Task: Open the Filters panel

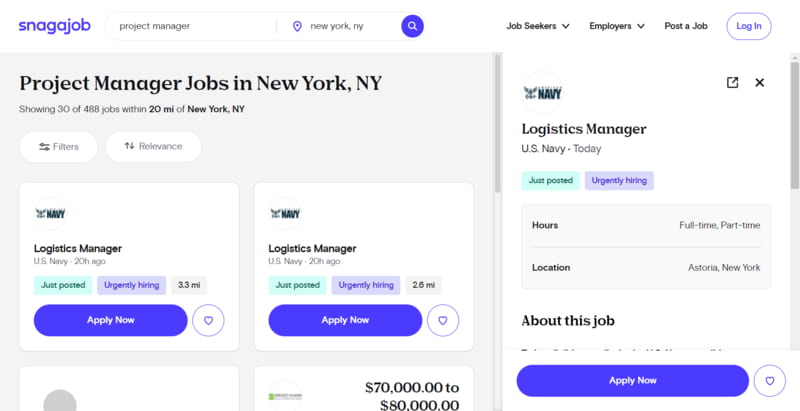Action: (x=58, y=147)
